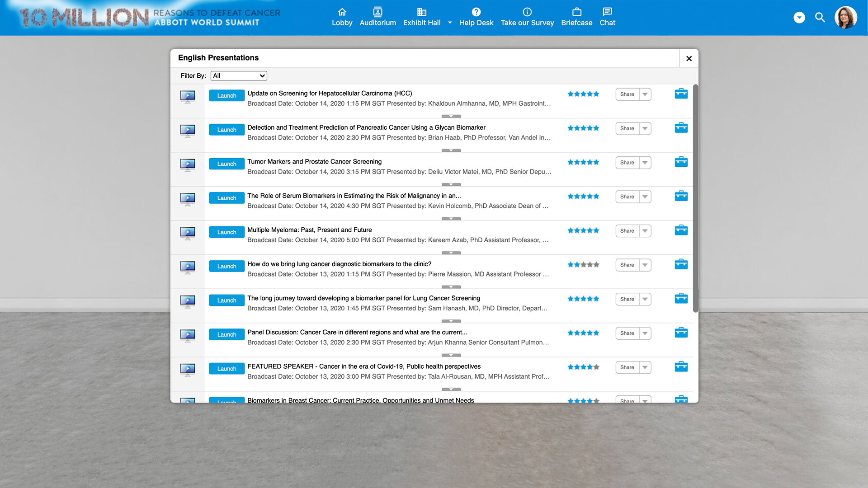
Task: Open share options arrow for Tumor Markers talk
Action: [x=645, y=163]
